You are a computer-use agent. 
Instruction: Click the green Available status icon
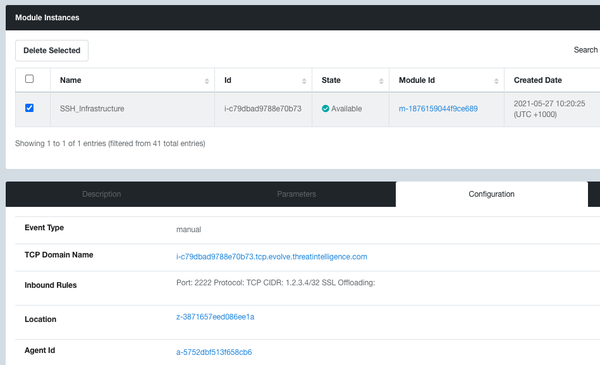(325, 109)
